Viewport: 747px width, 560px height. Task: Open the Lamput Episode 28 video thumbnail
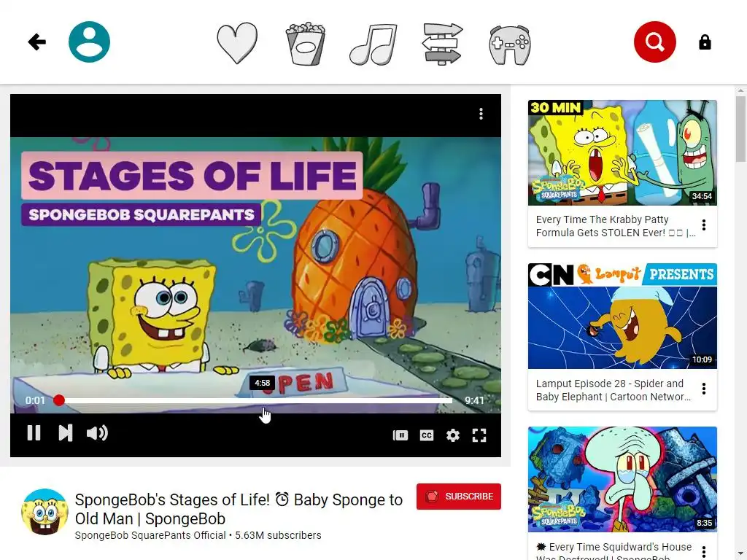[x=622, y=316]
